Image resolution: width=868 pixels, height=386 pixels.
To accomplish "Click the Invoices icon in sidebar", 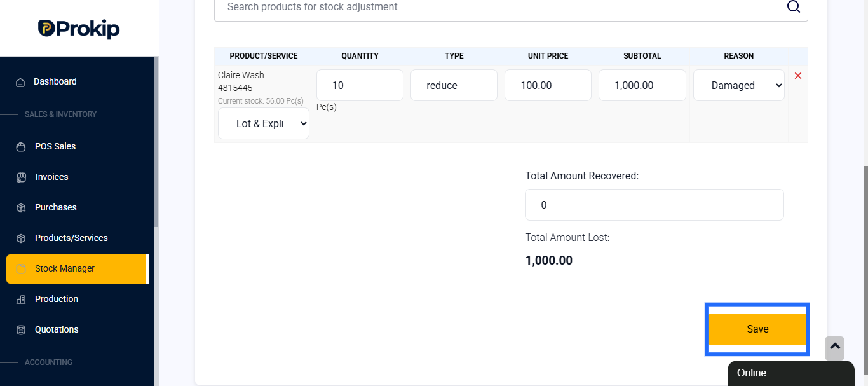I will 21,177.
